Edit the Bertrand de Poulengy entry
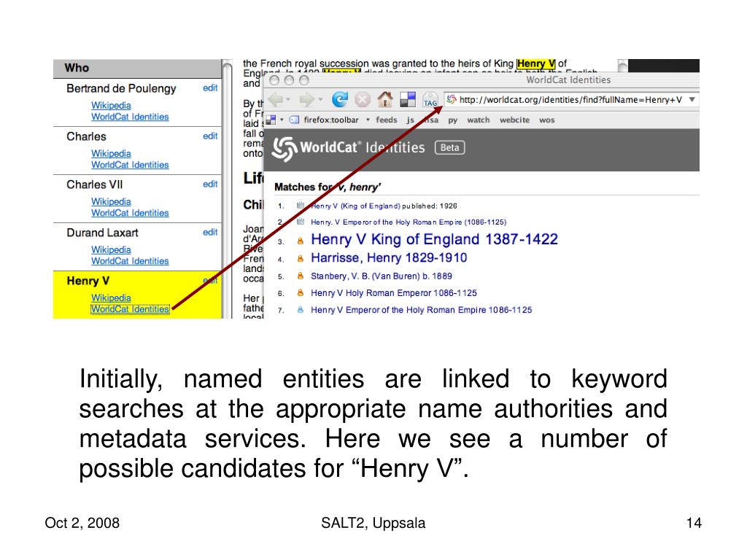The image size is (747, 560). [x=210, y=87]
